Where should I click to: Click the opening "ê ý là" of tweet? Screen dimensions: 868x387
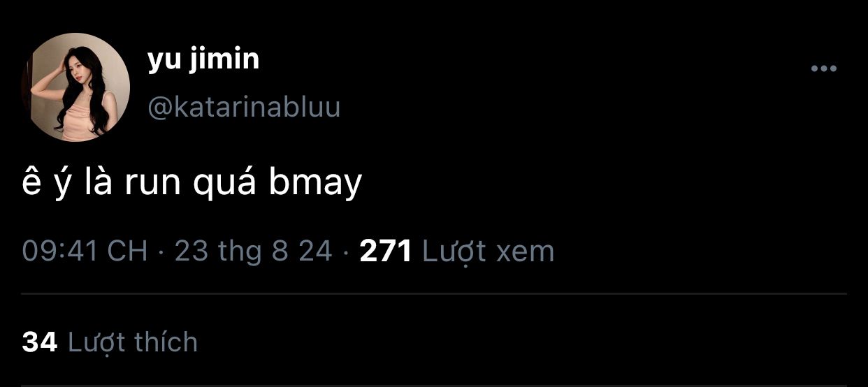pyautogui.click(x=68, y=184)
